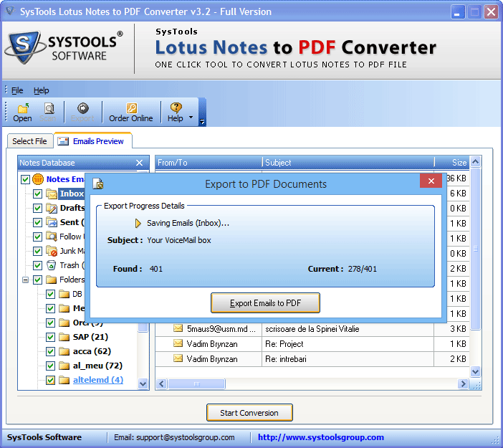The width and height of the screenshot is (503, 448).
Task: Open the altelemd (4) folder link
Action: [x=98, y=380]
